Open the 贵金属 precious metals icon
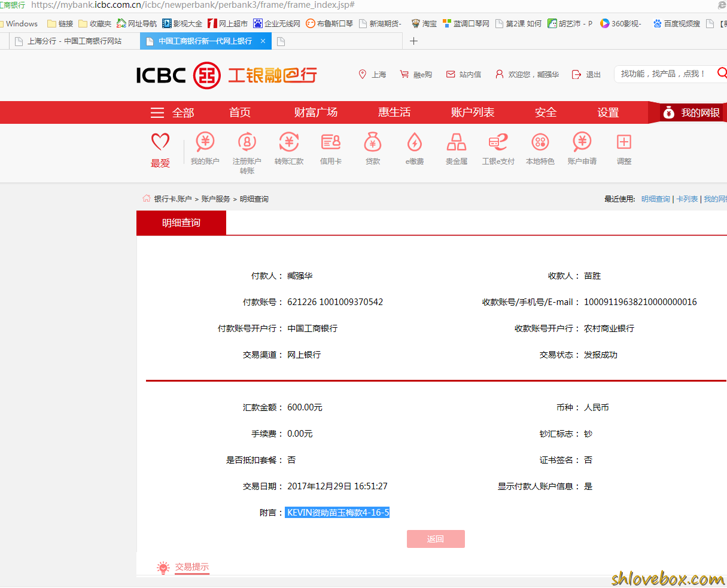 click(457, 142)
